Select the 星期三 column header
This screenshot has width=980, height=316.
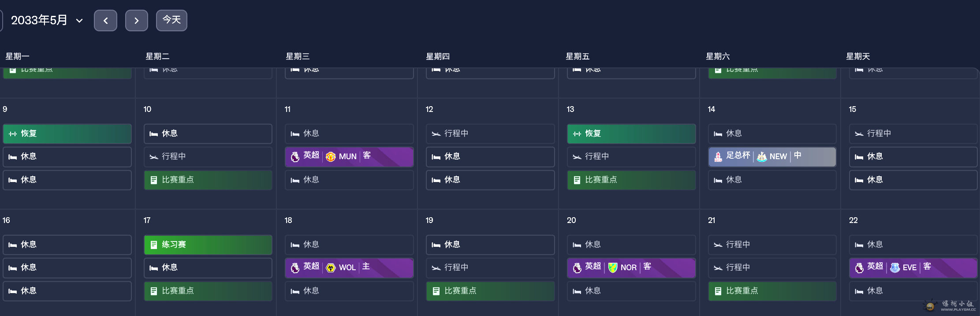click(x=298, y=56)
